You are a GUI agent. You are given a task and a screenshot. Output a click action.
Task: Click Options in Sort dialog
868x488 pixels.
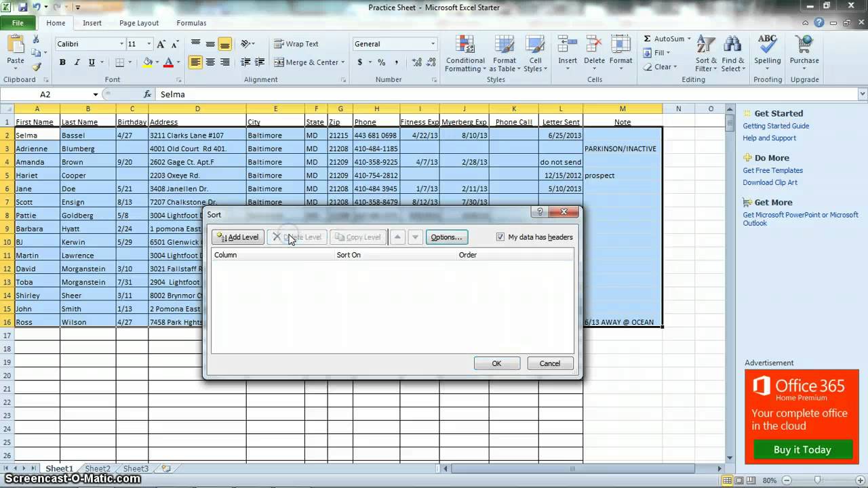coord(446,237)
